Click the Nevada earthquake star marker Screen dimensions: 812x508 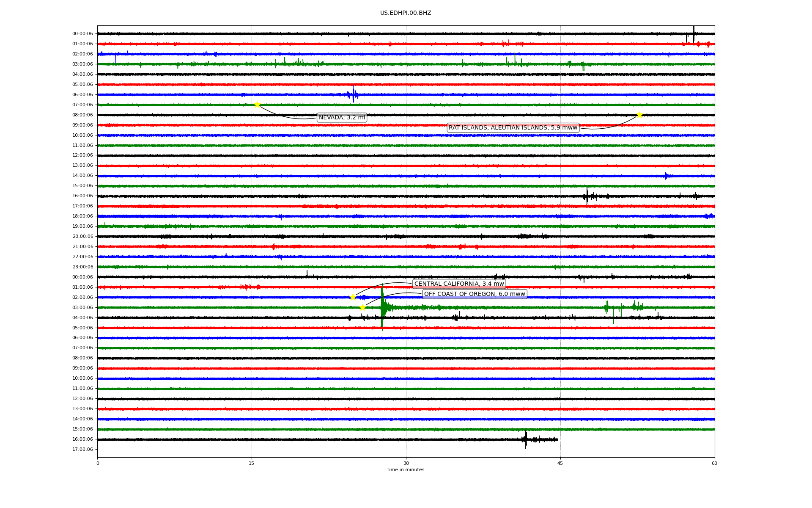(257, 105)
